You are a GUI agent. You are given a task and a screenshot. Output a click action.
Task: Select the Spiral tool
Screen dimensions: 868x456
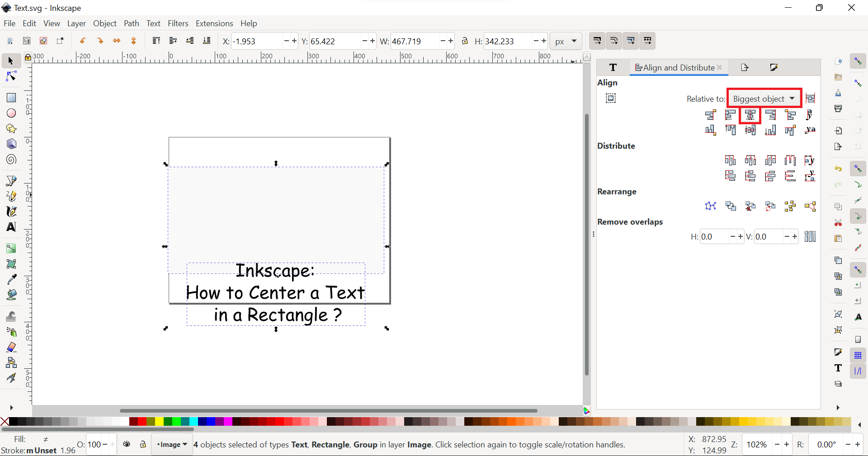(11, 160)
